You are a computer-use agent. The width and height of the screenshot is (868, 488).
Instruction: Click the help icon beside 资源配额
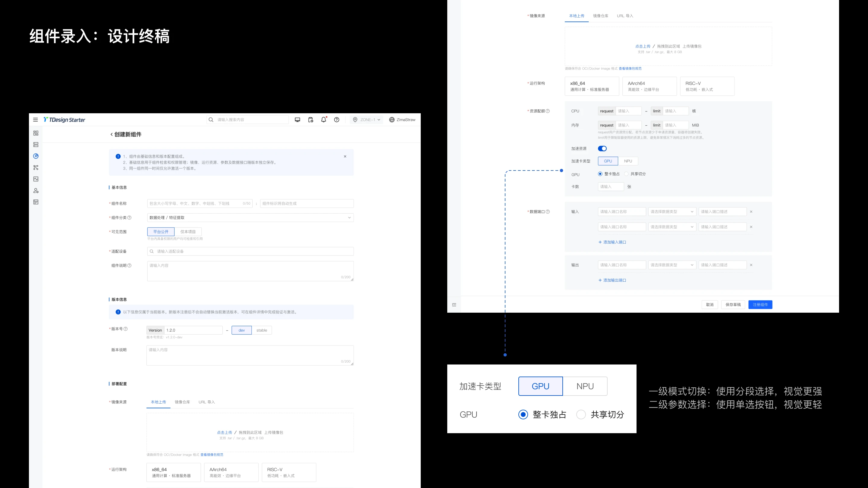pos(548,111)
